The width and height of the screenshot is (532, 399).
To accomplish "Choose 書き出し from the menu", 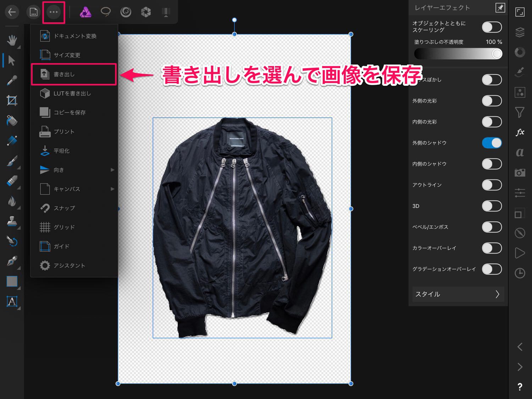I will coord(74,74).
